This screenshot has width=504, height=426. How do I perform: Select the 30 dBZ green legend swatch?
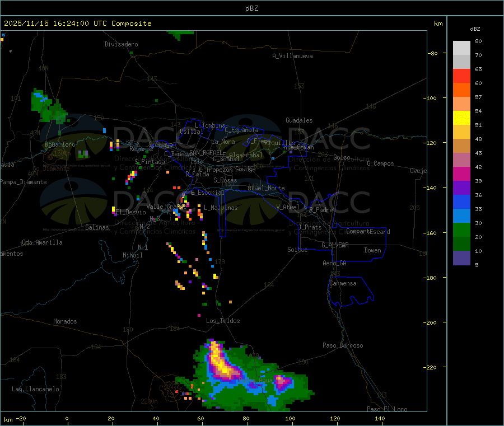click(461, 230)
